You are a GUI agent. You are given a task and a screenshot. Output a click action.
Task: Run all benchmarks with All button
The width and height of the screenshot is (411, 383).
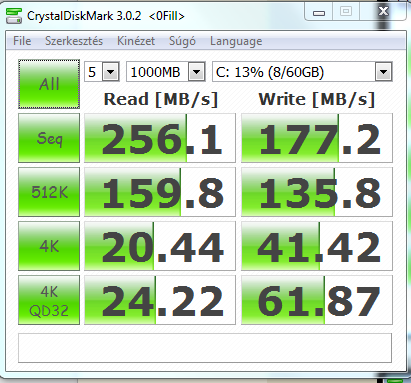pos(49,84)
